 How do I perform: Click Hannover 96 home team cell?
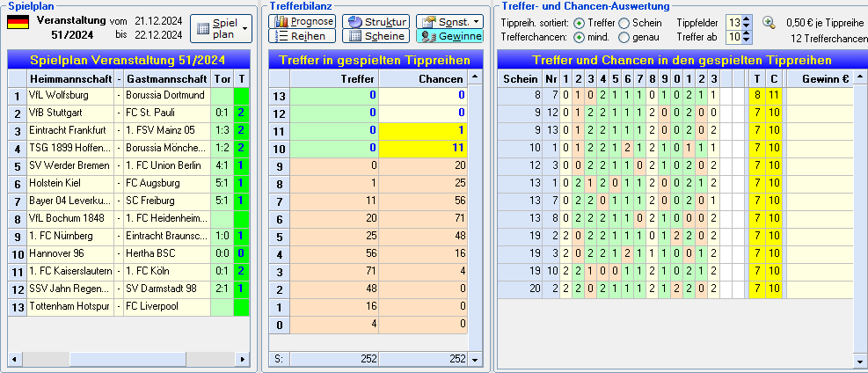pyautogui.click(x=70, y=253)
